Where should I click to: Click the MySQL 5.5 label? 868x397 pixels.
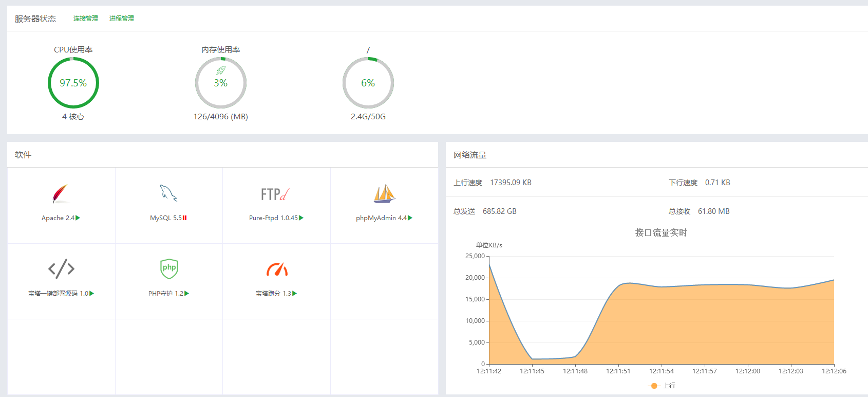pos(166,218)
